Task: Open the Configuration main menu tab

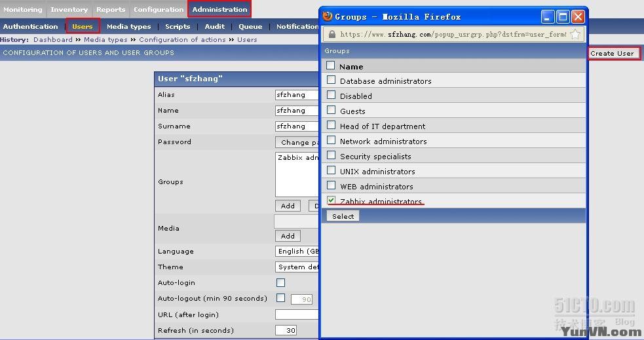Action: pyautogui.click(x=159, y=9)
